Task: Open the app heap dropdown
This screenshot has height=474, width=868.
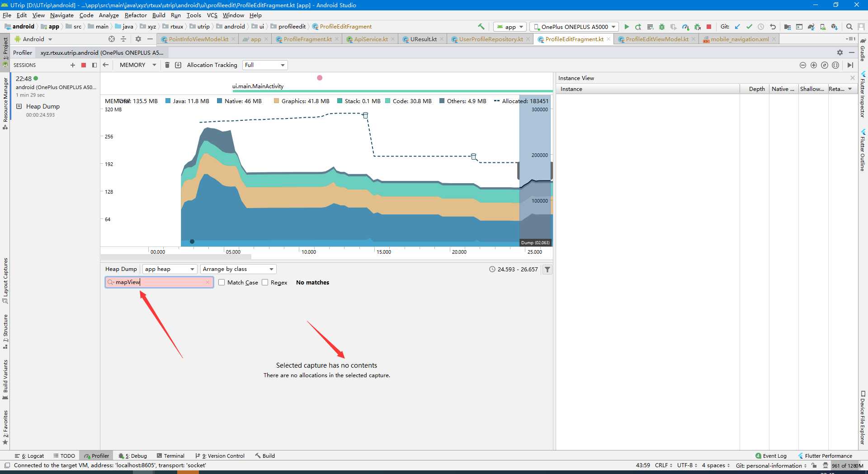Action: tap(170, 269)
